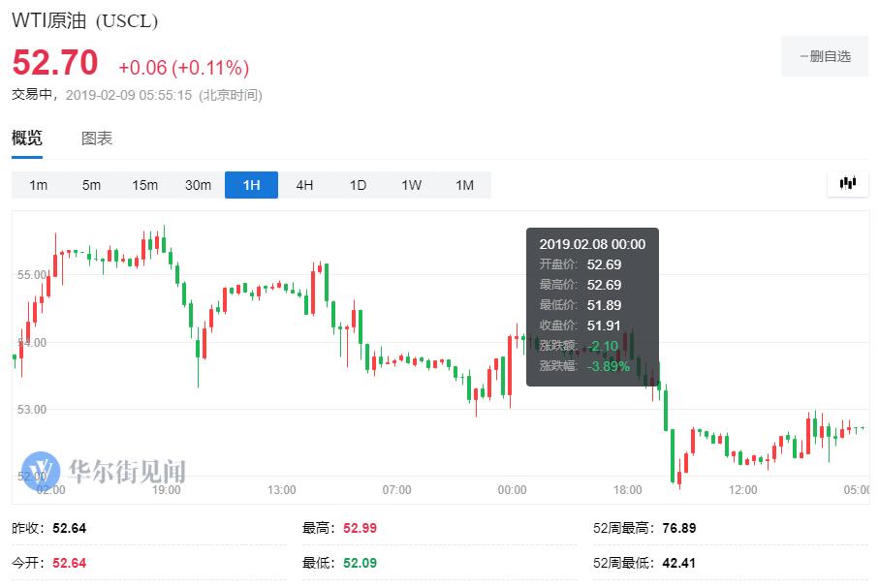Viewport: 879px width, 588px height.
Task: Select the 5m chart interval
Action: pyautogui.click(x=91, y=185)
